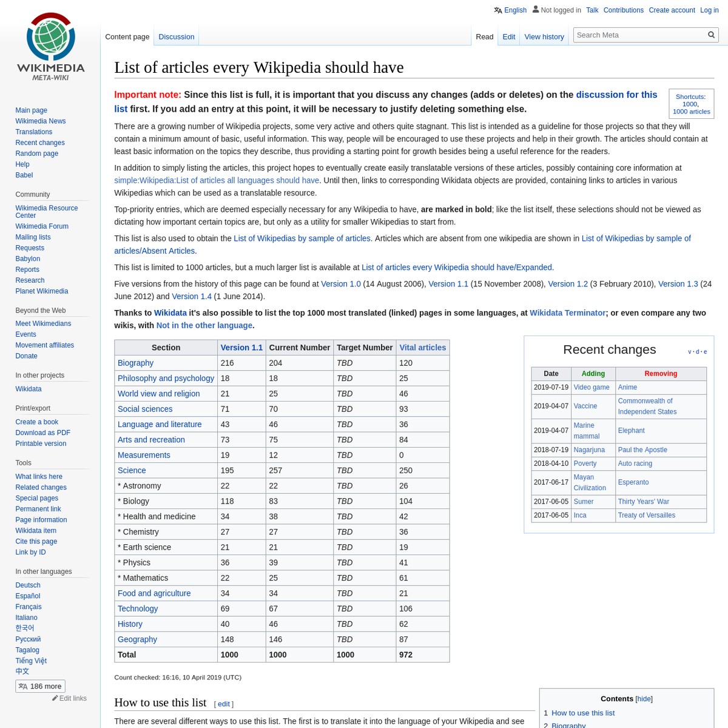
Task: Open Philosophy and psychology section link
Action: click(x=166, y=378)
